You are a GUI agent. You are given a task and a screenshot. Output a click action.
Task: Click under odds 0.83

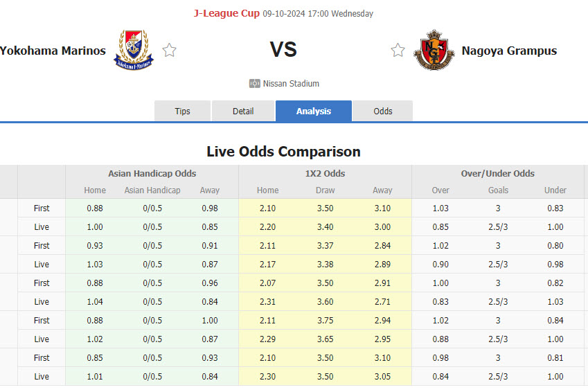pos(555,208)
